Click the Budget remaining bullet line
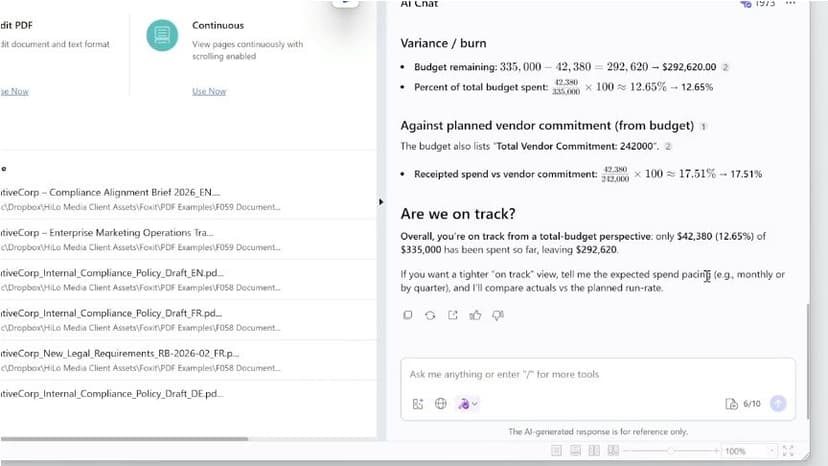This screenshot has width=828, height=466. click(565, 67)
